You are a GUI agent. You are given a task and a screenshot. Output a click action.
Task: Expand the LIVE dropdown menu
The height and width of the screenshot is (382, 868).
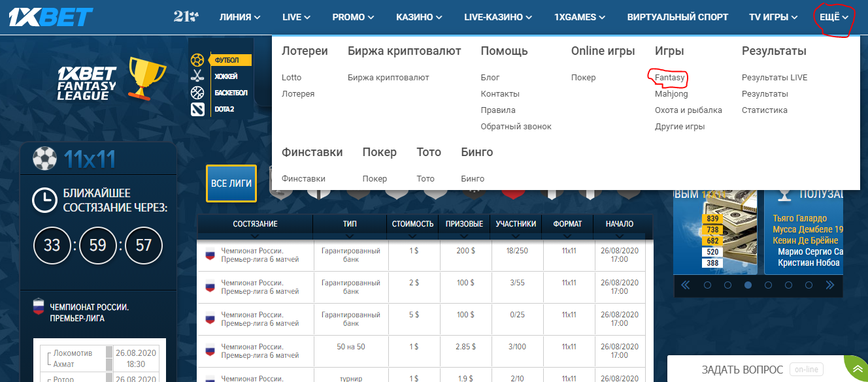coord(296,17)
